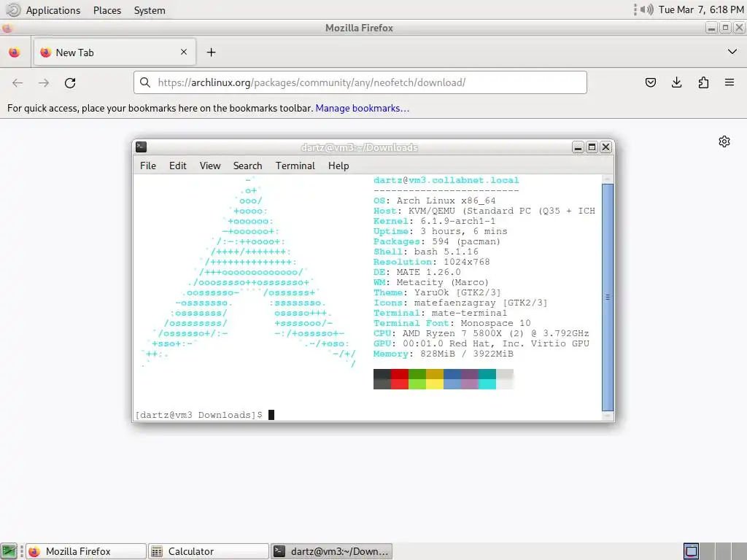This screenshot has width=747, height=560.
Task: Reload the page in Firefox
Action: pyautogui.click(x=70, y=83)
